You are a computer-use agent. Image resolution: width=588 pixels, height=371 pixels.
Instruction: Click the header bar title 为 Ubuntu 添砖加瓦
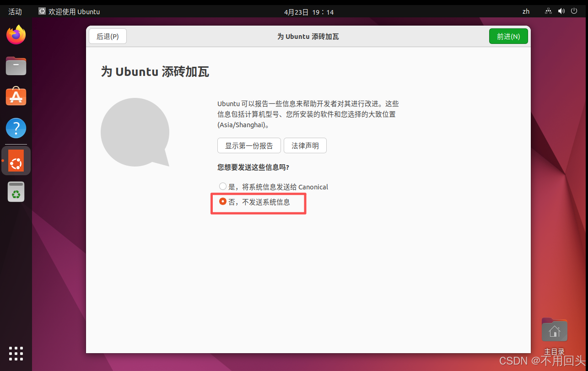[308, 37]
